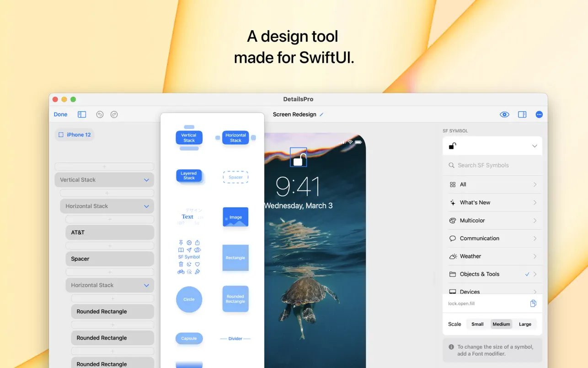Image resolution: width=588 pixels, height=368 pixels.
Task: Add a Capsule shape
Action: (x=189, y=338)
